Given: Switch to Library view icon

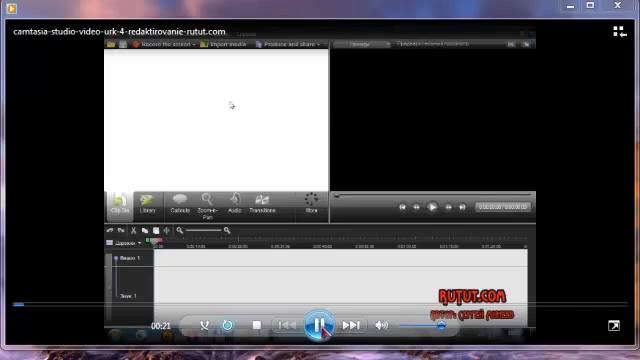Looking at the screenshot, I should (x=620, y=31).
